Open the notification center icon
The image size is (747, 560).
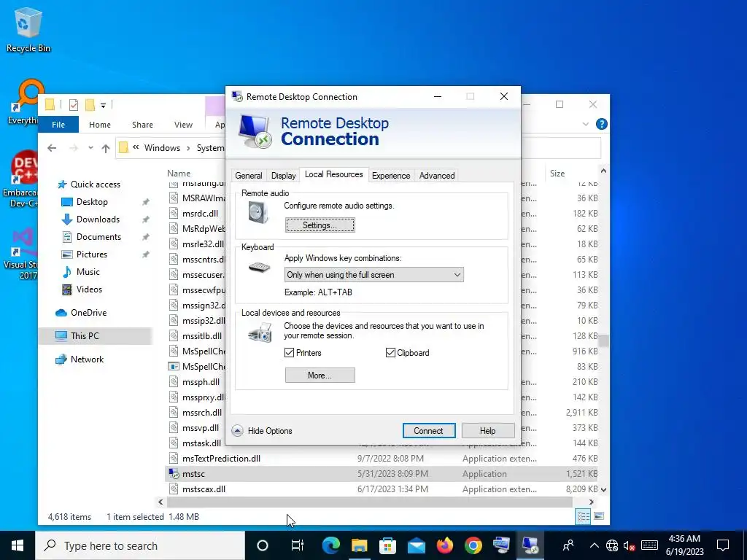723,545
